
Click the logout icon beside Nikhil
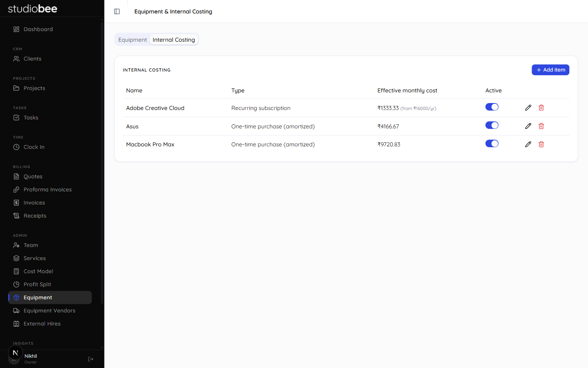click(x=91, y=359)
